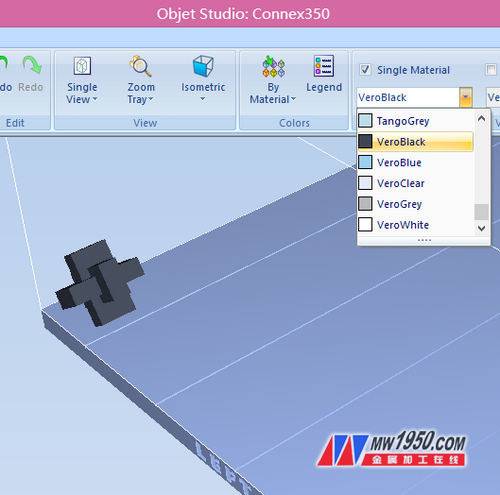Choose VeroWhite from the material list
This screenshot has height=495, width=500.
pyautogui.click(x=415, y=225)
